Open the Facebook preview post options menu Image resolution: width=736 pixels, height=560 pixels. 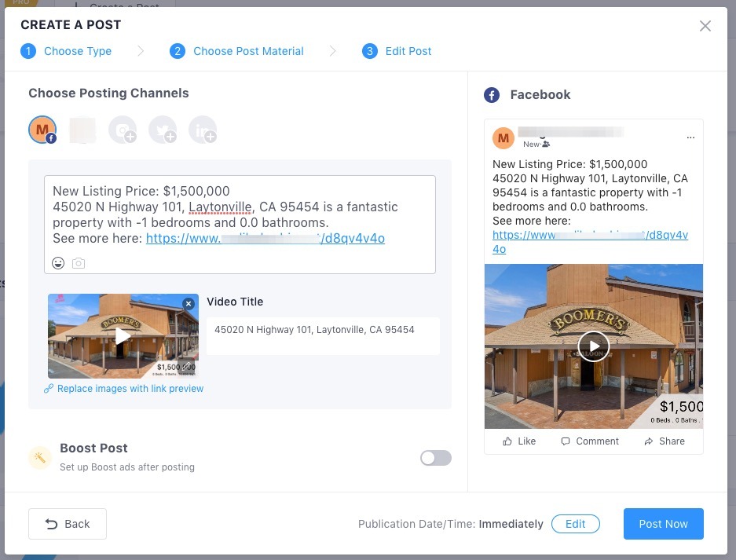point(690,137)
